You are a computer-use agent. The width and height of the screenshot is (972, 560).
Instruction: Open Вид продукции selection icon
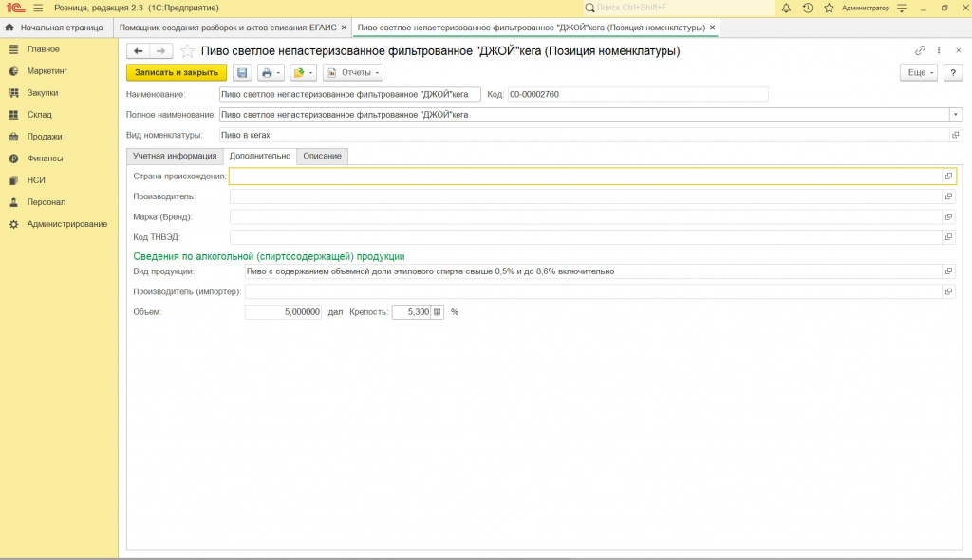pyautogui.click(x=948, y=271)
